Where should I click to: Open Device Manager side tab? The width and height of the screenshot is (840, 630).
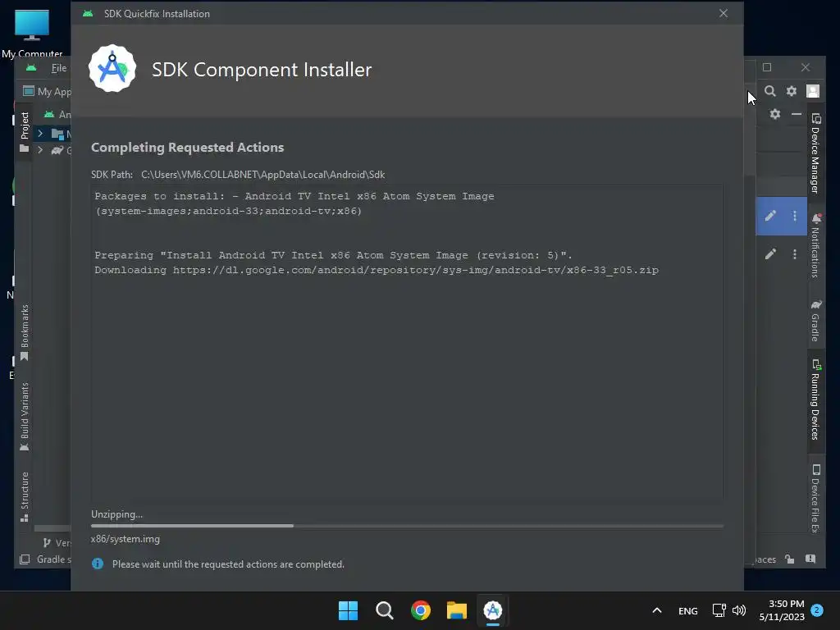tap(815, 153)
